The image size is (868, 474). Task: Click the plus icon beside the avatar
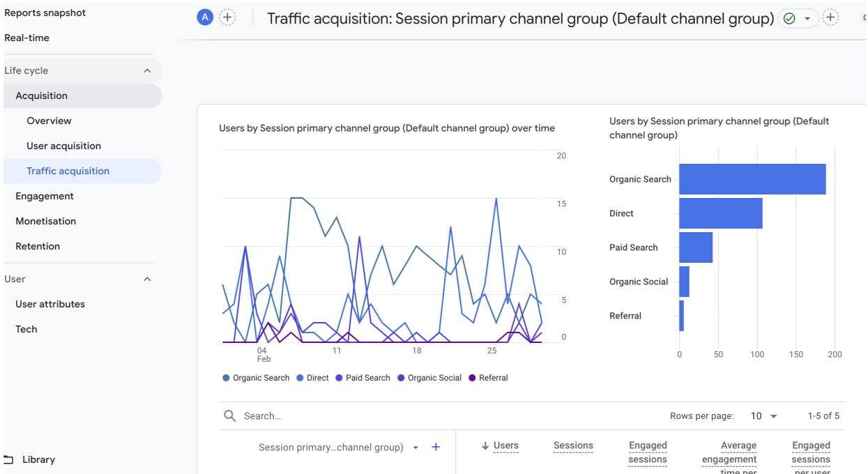point(227,16)
